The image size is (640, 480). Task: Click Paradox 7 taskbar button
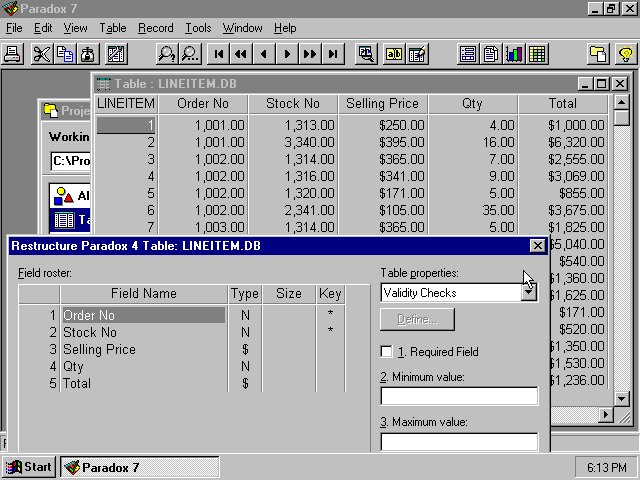[138, 467]
